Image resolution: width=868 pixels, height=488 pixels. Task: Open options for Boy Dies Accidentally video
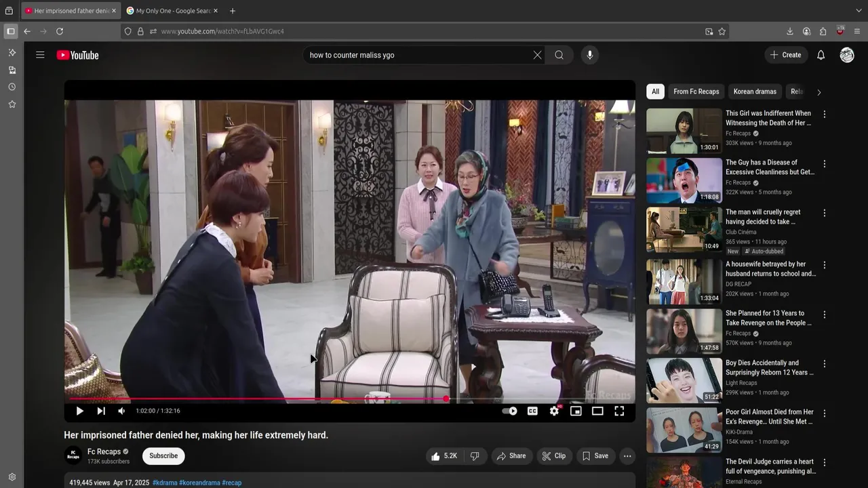825,364
